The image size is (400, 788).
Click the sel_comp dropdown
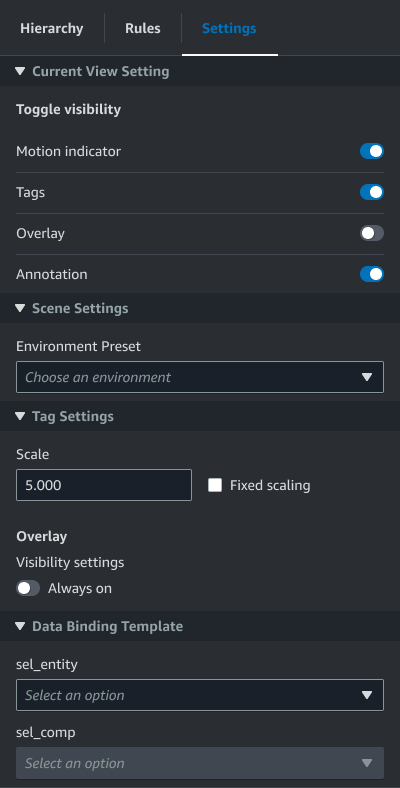[x=200, y=763]
